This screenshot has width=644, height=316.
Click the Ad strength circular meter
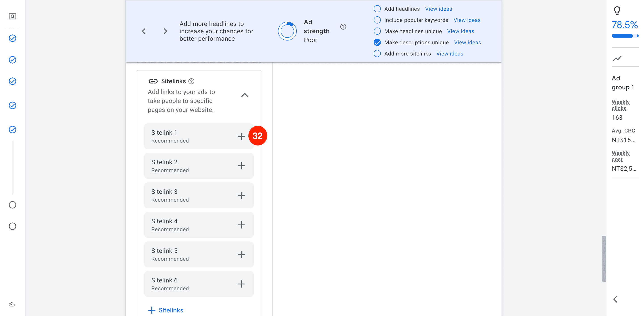pos(287,31)
